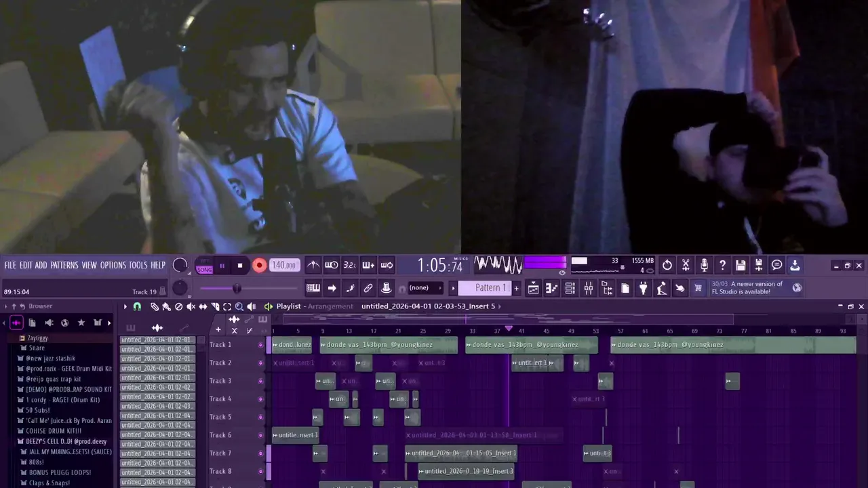Select the Slice tool in Playlist

click(x=215, y=307)
